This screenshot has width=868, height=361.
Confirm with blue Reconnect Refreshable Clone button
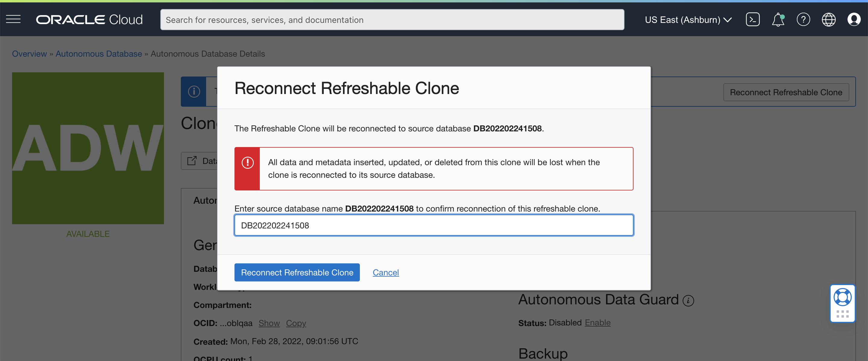[297, 272]
